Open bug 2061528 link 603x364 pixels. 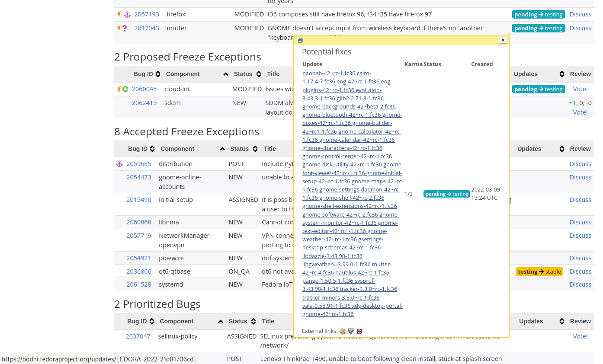coord(139,284)
